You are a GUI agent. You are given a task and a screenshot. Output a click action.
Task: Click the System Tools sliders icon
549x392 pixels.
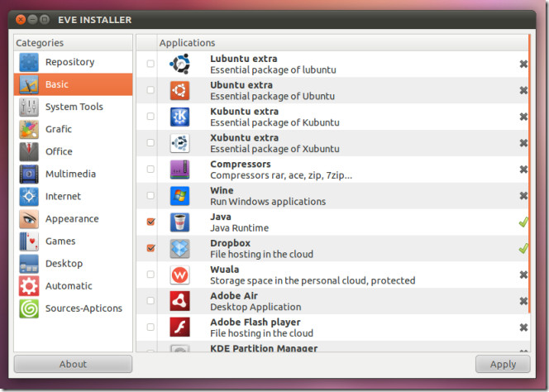point(29,107)
